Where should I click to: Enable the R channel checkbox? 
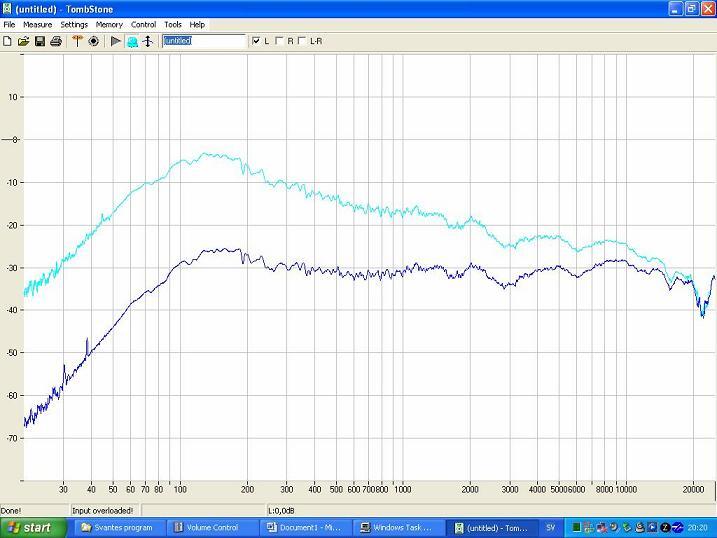(279, 41)
